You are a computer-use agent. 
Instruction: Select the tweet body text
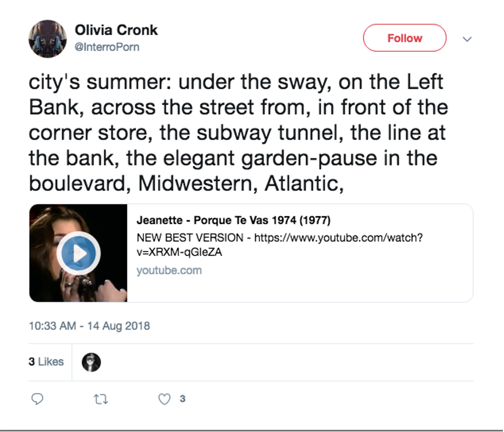238,133
